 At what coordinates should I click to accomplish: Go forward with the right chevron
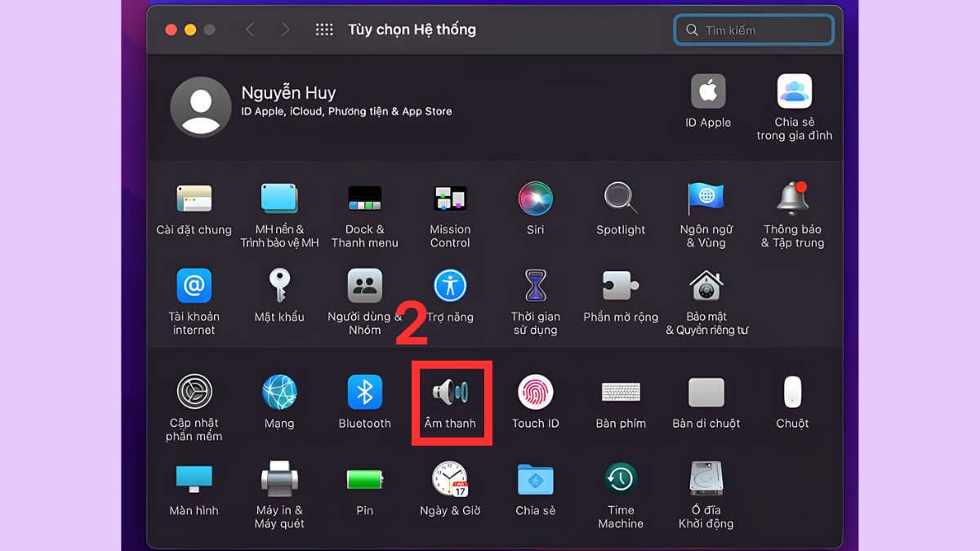(x=285, y=29)
